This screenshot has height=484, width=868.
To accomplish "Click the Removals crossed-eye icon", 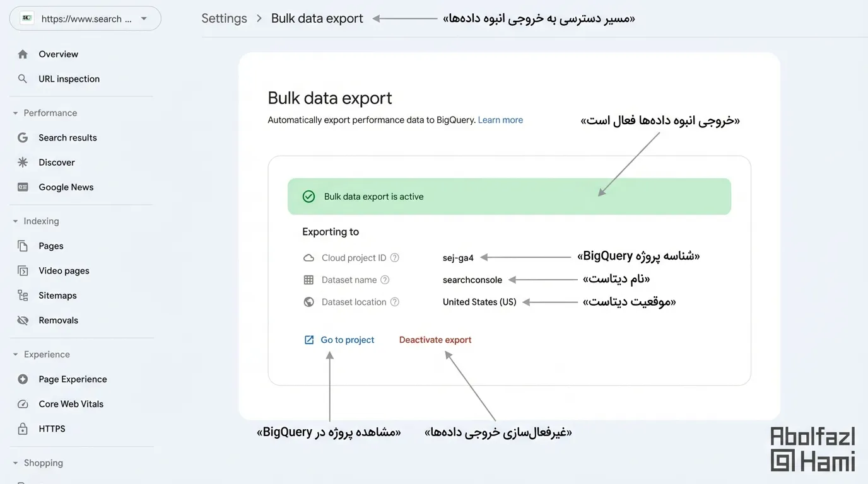I will 23,320.
